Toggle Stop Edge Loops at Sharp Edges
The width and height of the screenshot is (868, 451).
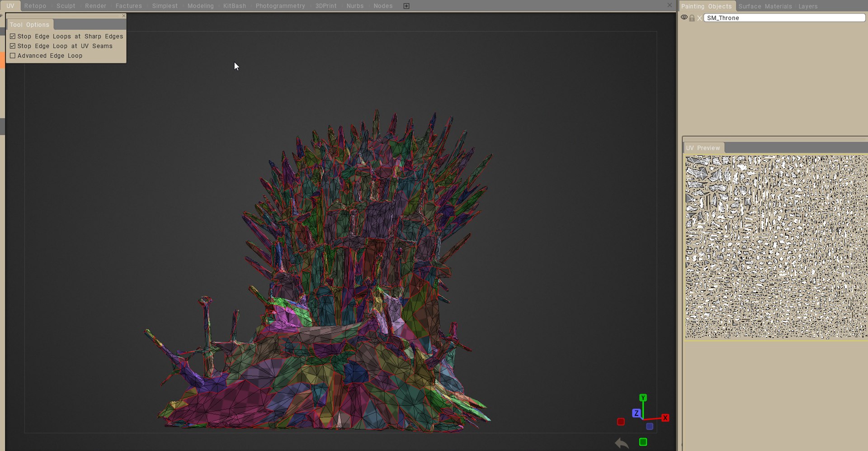coord(13,36)
